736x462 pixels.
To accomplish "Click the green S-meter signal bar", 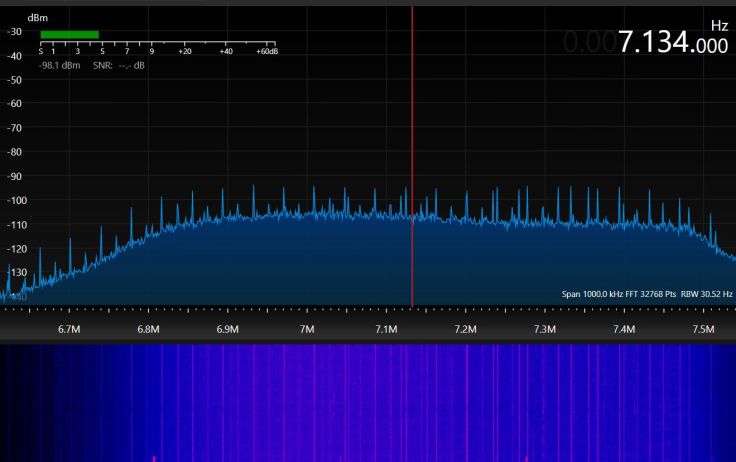I will coord(69,34).
